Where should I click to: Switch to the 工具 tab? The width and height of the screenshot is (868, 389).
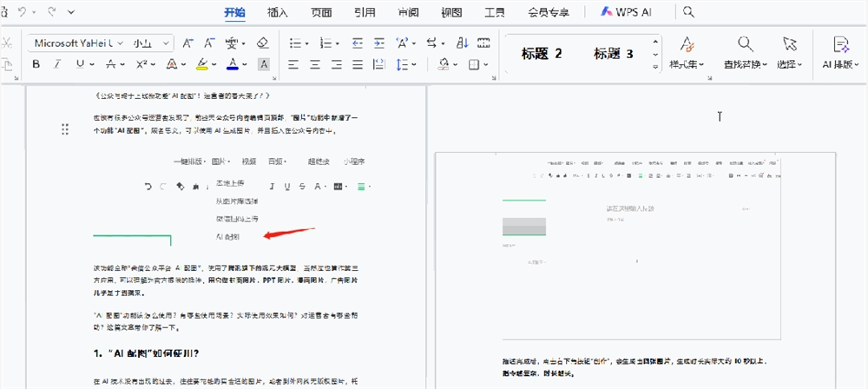[495, 12]
